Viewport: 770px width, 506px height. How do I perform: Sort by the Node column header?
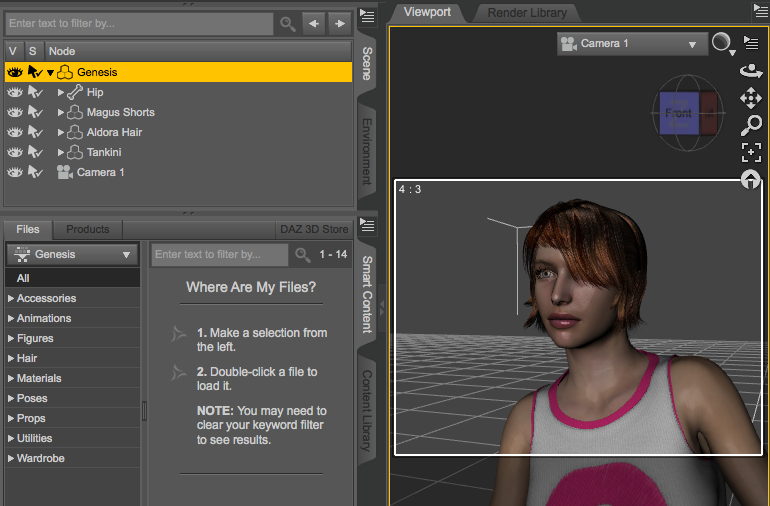[198, 51]
